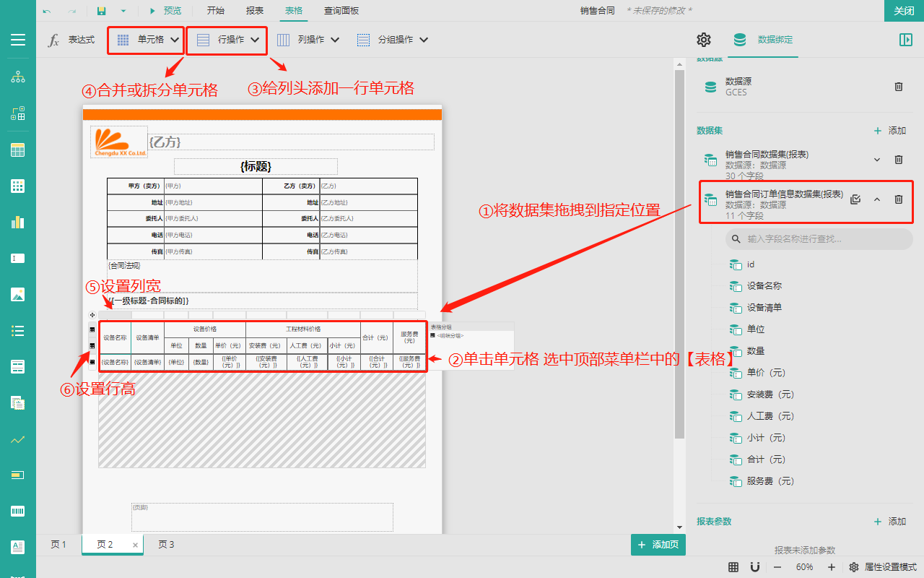Open the properties gear icon in right panel

pos(704,40)
